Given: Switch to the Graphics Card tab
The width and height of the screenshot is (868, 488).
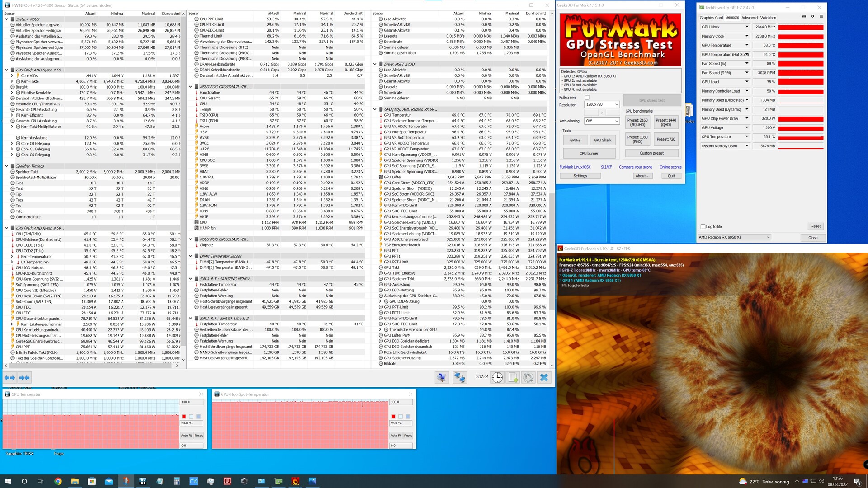Looking at the screenshot, I should tap(711, 18).
